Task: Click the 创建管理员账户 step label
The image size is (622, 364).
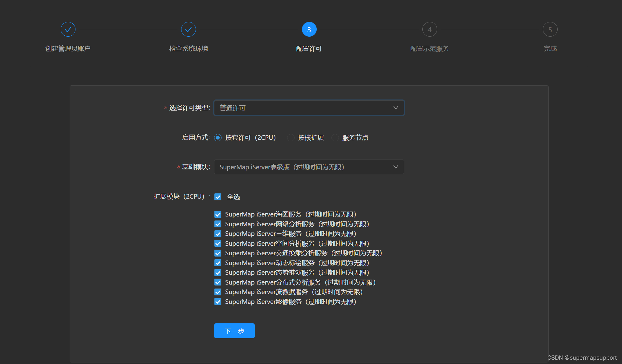Action: [68, 48]
